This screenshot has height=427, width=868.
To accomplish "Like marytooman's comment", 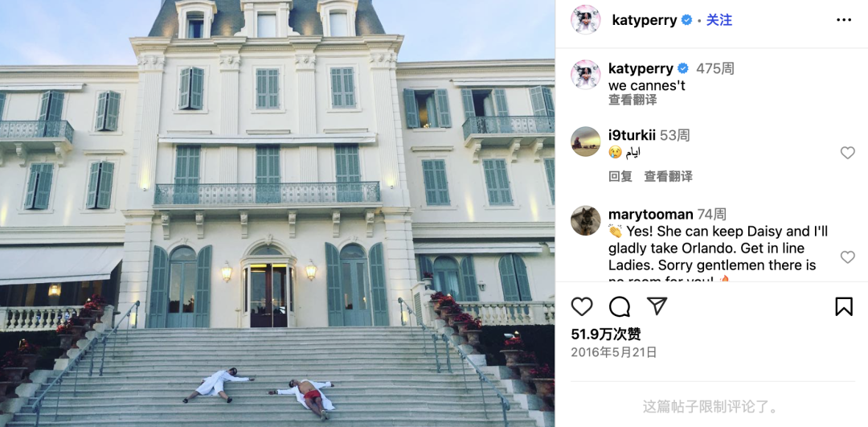I will pyautogui.click(x=848, y=257).
